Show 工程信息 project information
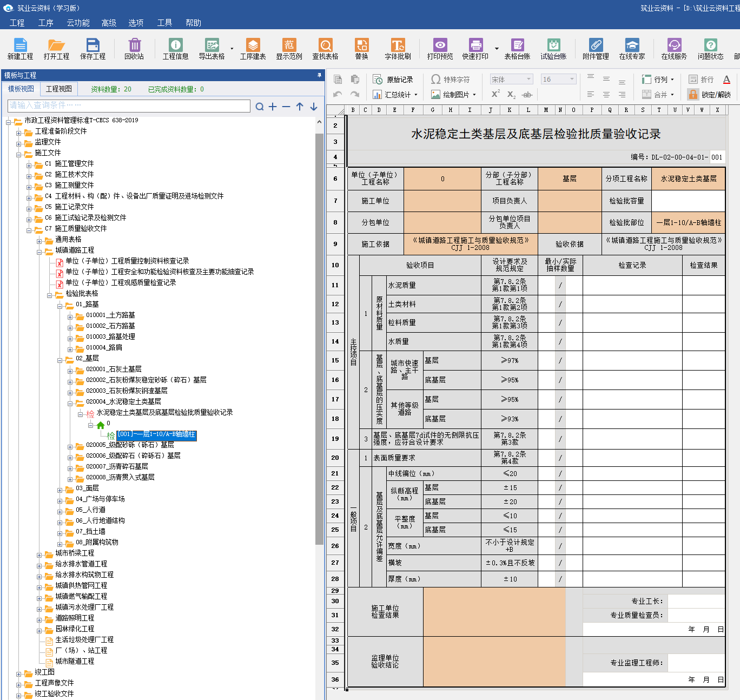740x700 pixels. (175, 49)
